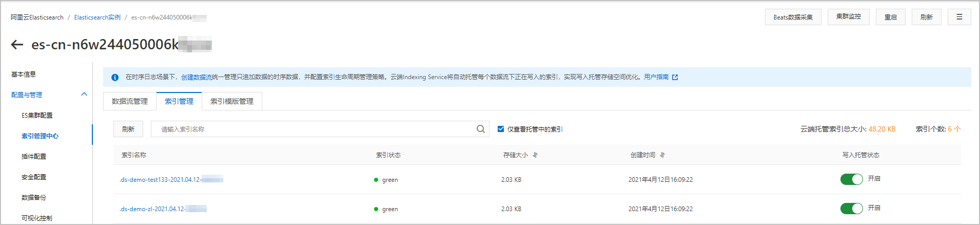Click 2.03 KB size in ds-demo-test133 row

(x=511, y=180)
